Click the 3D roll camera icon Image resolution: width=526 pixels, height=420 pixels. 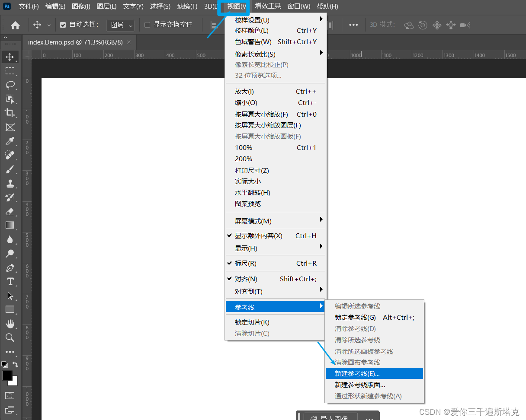click(423, 25)
